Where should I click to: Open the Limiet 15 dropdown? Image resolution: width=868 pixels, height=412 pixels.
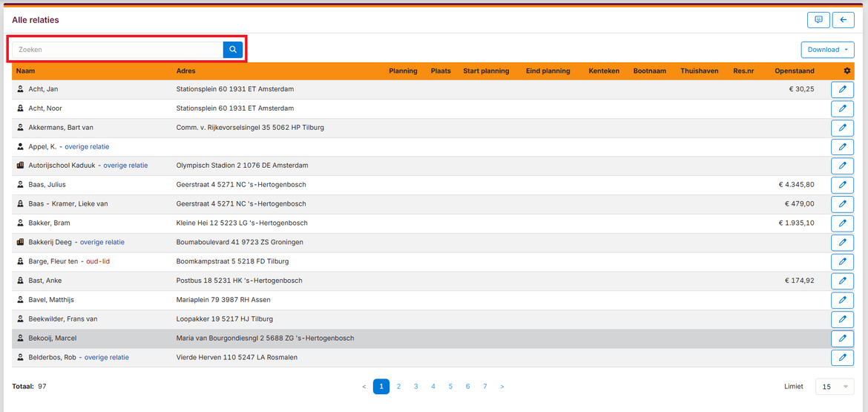click(x=835, y=387)
